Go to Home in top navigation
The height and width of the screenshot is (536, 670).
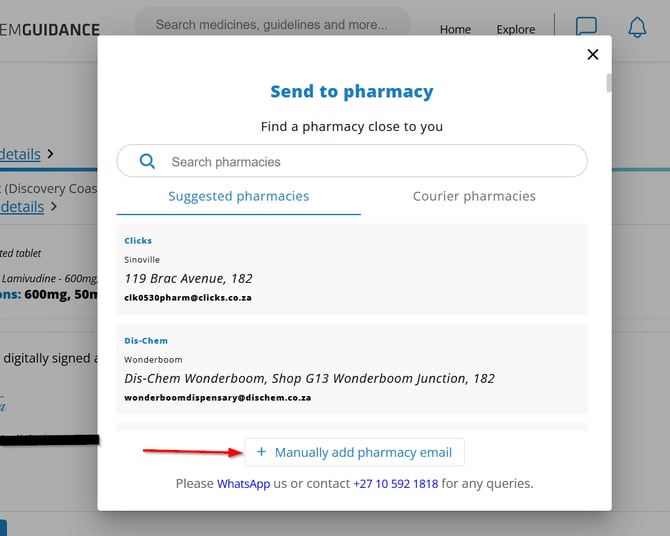pyautogui.click(x=455, y=29)
